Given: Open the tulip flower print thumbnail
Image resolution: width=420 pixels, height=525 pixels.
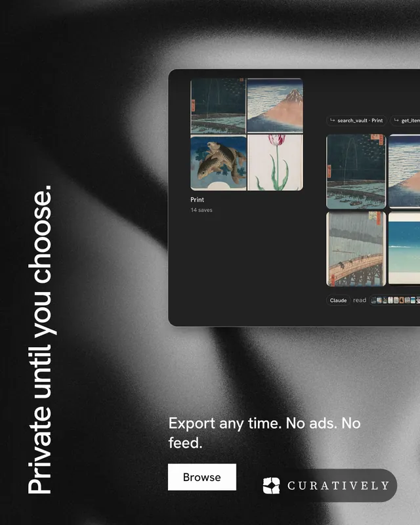Looking at the screenshot, I should [x=275, y=163].
